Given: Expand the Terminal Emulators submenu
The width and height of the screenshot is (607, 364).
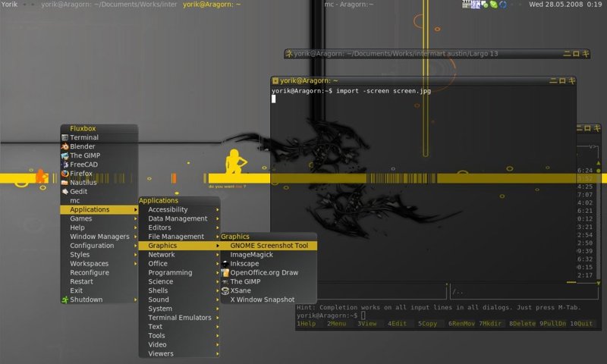Looking at the screenshot, I should point(179,318).
